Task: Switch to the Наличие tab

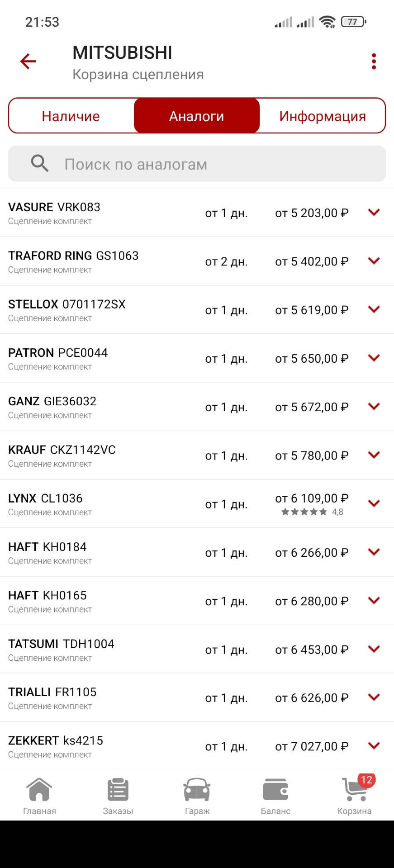Action: click(71, 116)
